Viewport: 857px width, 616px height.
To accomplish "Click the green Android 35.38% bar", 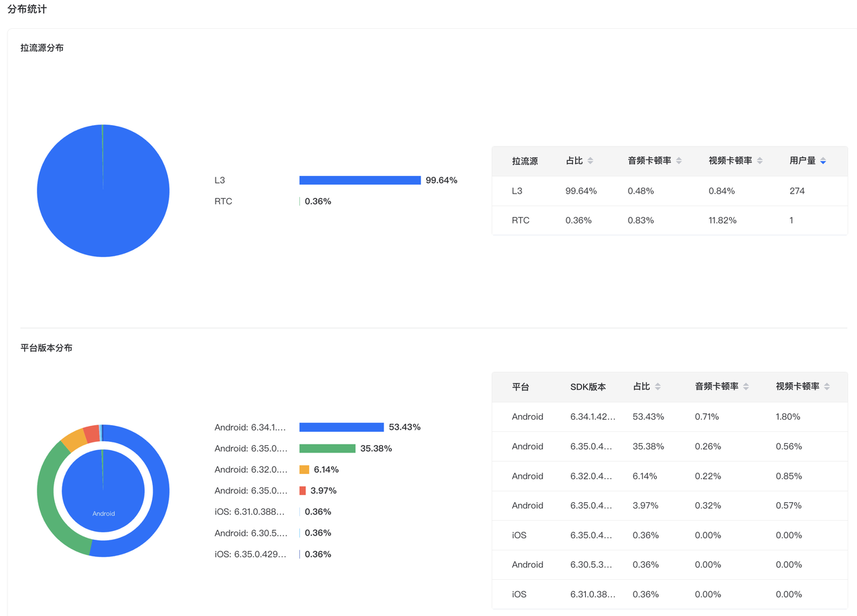I will click(327, 449).
